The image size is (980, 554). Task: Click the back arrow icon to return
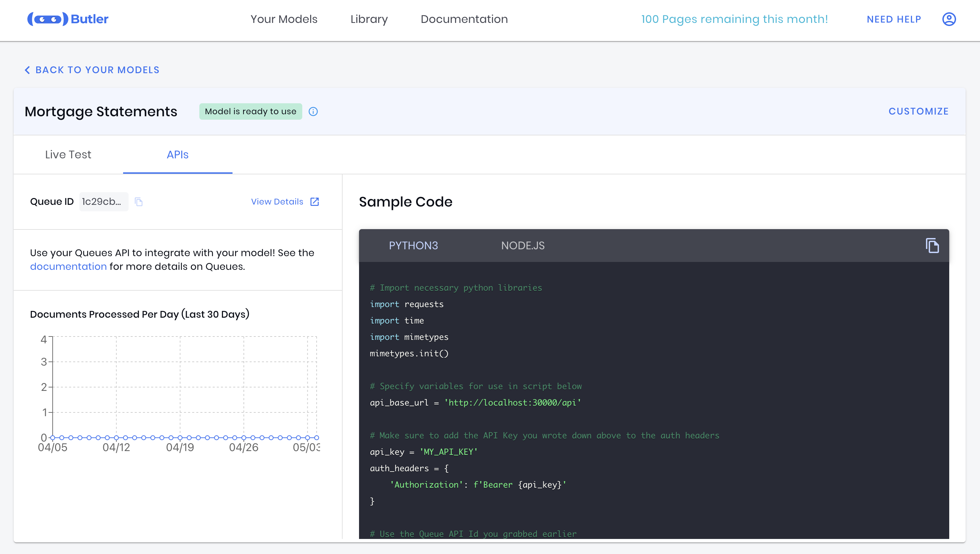[26, 69]
